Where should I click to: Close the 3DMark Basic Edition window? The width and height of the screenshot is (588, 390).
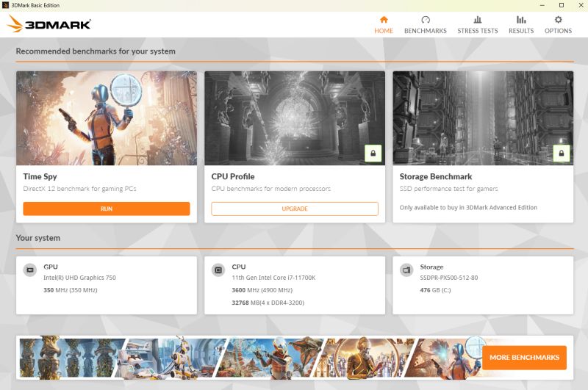click(581, 5)
